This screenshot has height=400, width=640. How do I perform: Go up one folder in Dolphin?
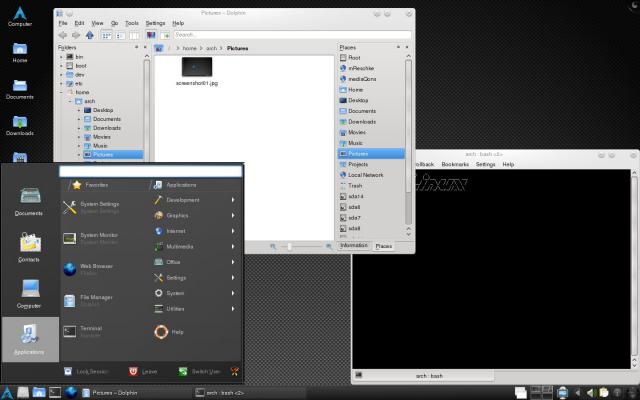tap(89, 36)
